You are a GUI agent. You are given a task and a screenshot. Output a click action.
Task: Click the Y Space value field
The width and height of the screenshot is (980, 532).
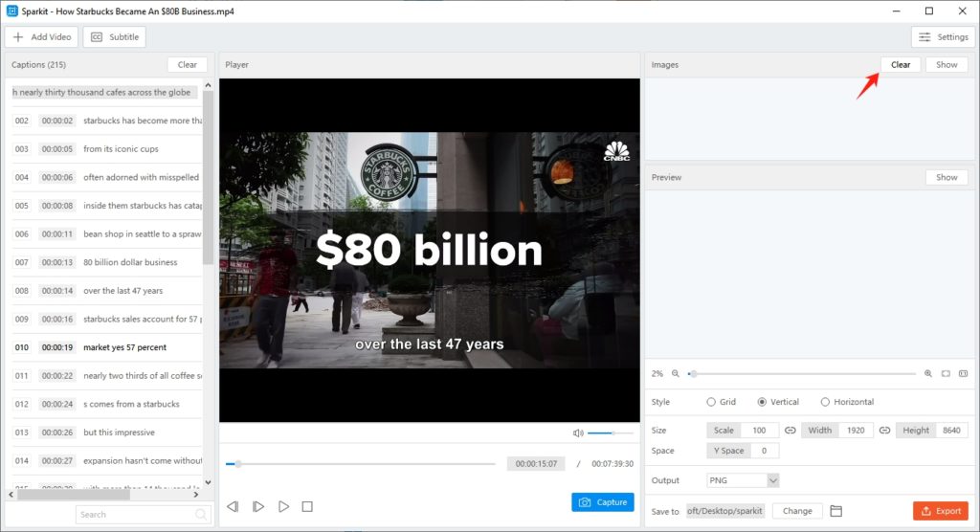pyautogui.click(x=764, y=451)
